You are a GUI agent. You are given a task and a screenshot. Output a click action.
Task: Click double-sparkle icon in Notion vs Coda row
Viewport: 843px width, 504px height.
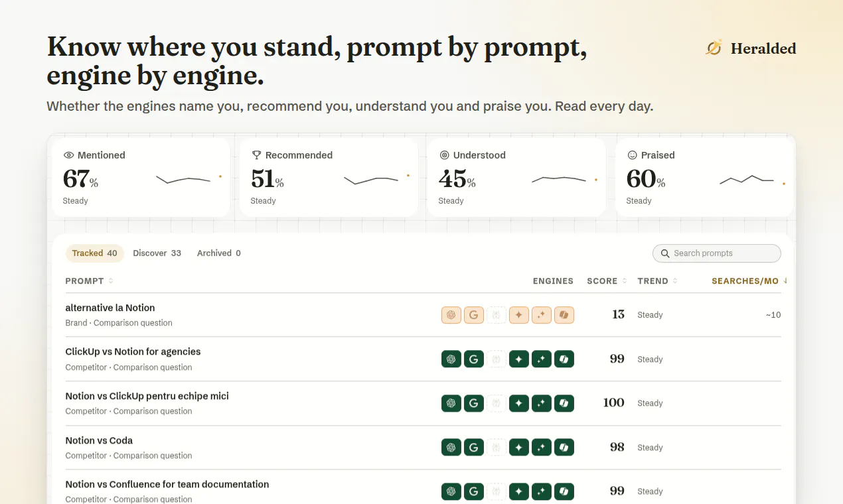click(x=542, y=448)
